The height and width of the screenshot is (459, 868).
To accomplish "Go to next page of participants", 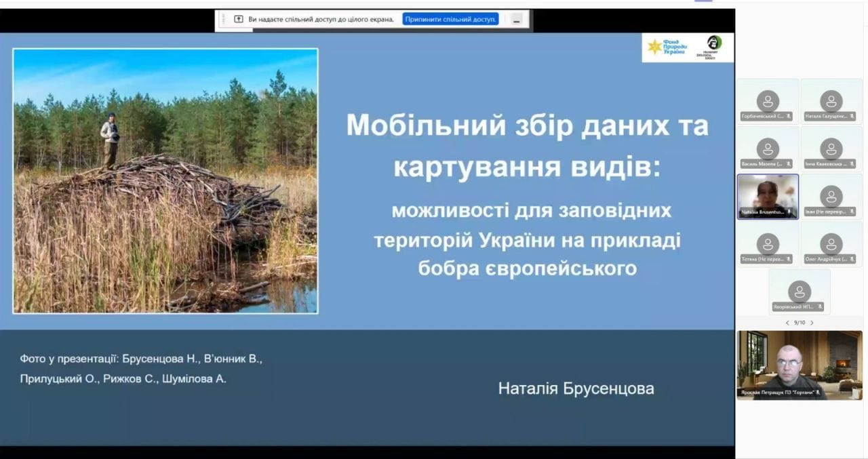I will [812, 323].
